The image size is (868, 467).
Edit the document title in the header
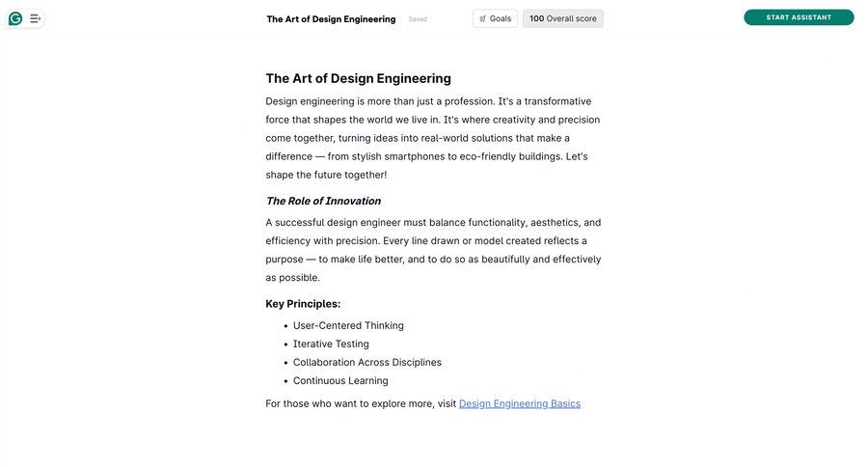pos(331,19)
